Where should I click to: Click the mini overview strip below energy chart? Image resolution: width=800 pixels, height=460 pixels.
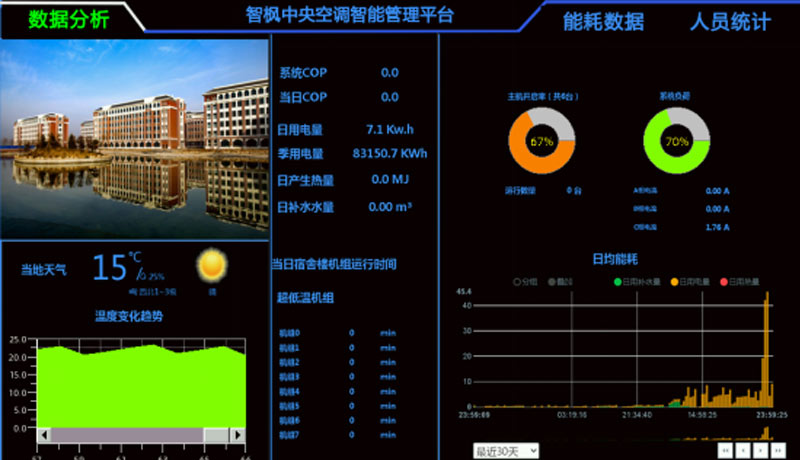[623, 434]
